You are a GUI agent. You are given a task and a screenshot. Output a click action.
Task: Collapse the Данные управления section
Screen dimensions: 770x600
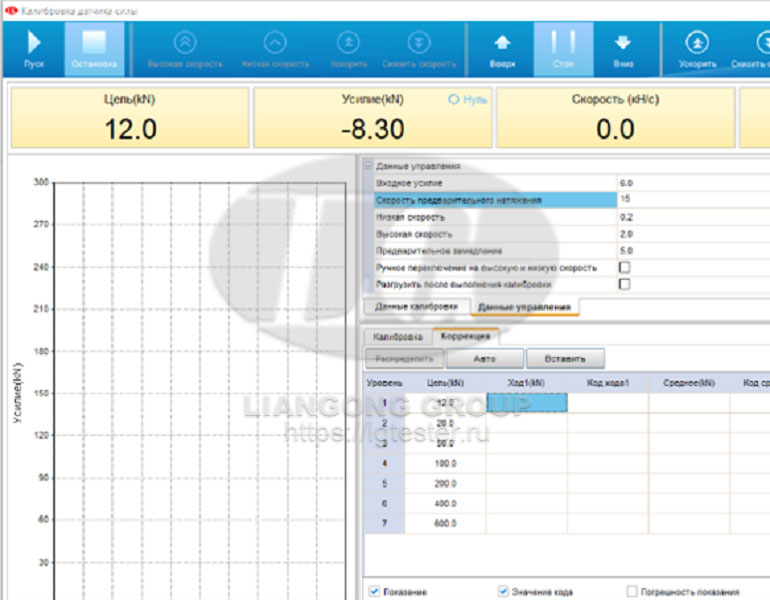click(367, 167)
